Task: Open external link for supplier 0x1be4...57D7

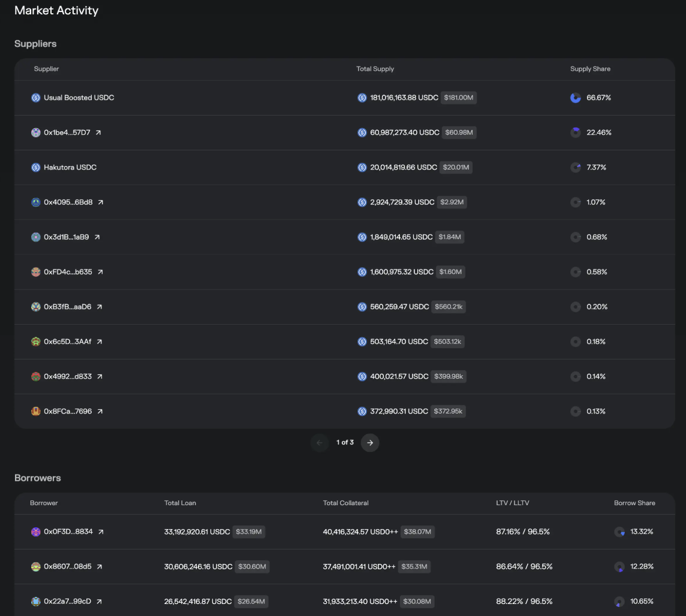Action: click(x=98, y=132)
